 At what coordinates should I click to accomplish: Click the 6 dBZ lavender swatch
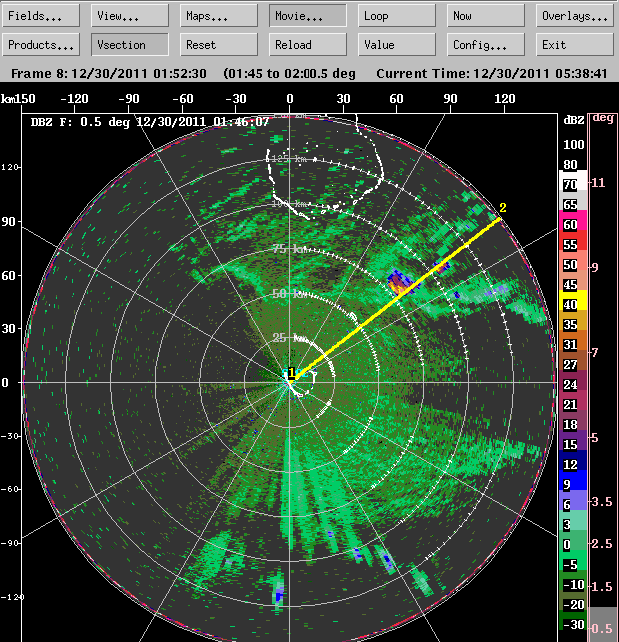pyautogui.click(x=573, y=500)
